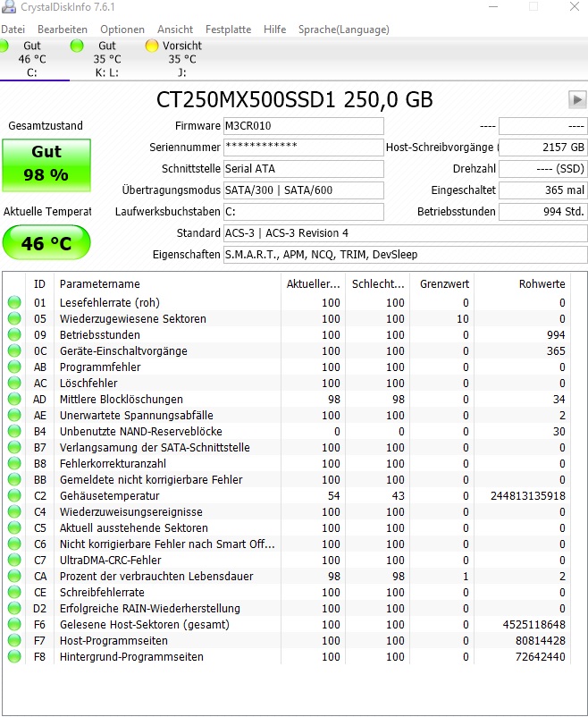Click status icon of UltraDMA-CRC-Fehler row

(x=14, y=560)
